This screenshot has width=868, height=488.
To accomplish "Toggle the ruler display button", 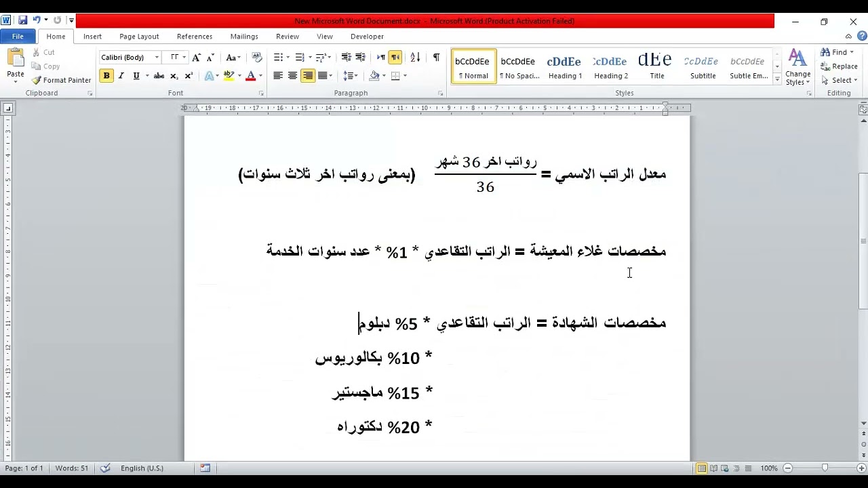I will [863, 108].
